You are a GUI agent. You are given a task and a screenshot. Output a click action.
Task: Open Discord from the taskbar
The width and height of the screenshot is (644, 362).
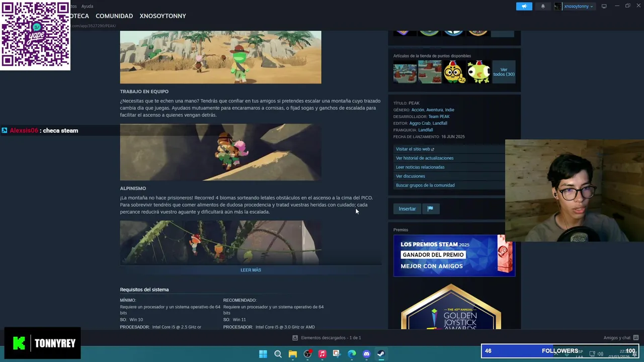[x=366, y=354]
